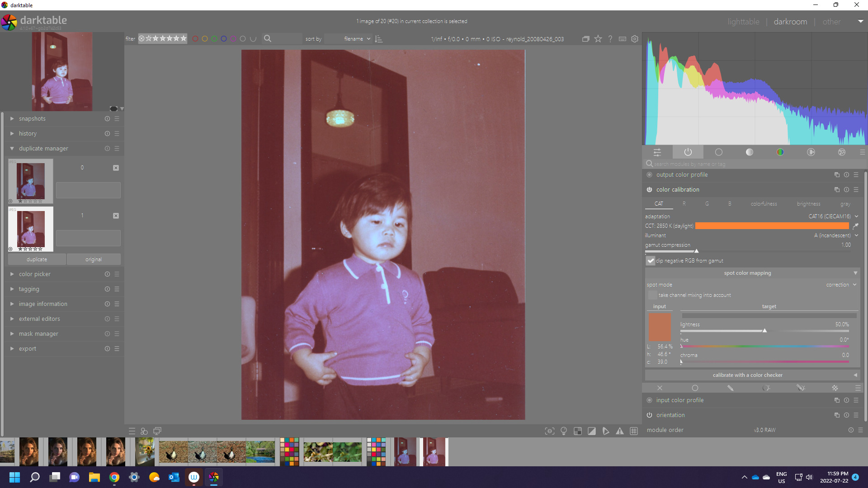Switch to the colorfulness tab

[764, 204]
